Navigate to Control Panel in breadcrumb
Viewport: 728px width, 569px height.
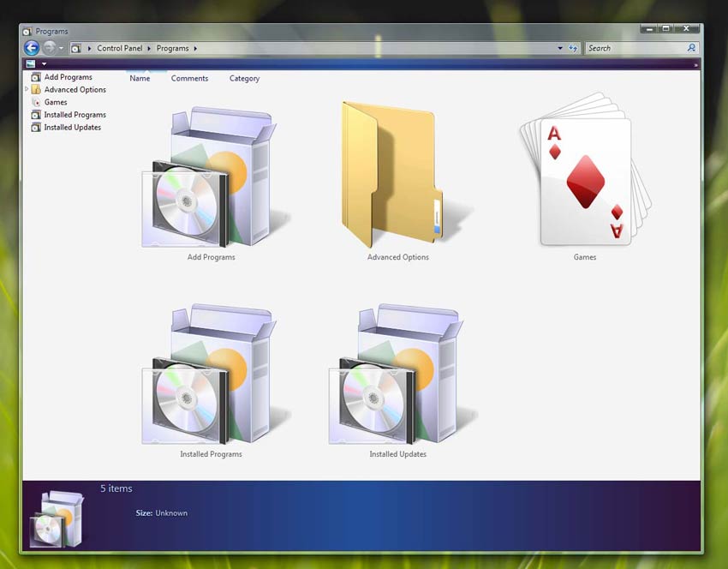click(x=119, y=48)
